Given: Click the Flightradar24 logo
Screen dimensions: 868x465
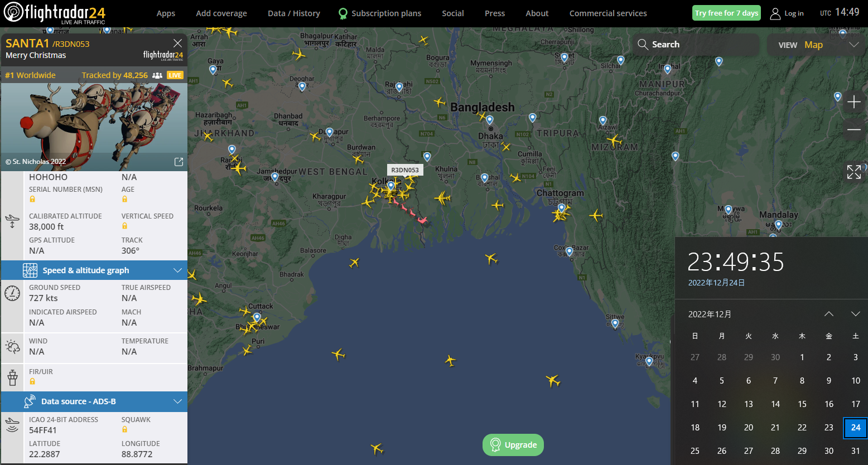Looking at the screenshot, I should [x=54, y=12].
